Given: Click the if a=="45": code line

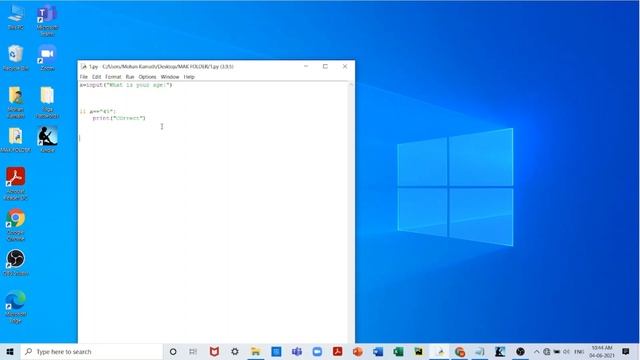Looking at the screenshot, I should click(x=98, y=111).
